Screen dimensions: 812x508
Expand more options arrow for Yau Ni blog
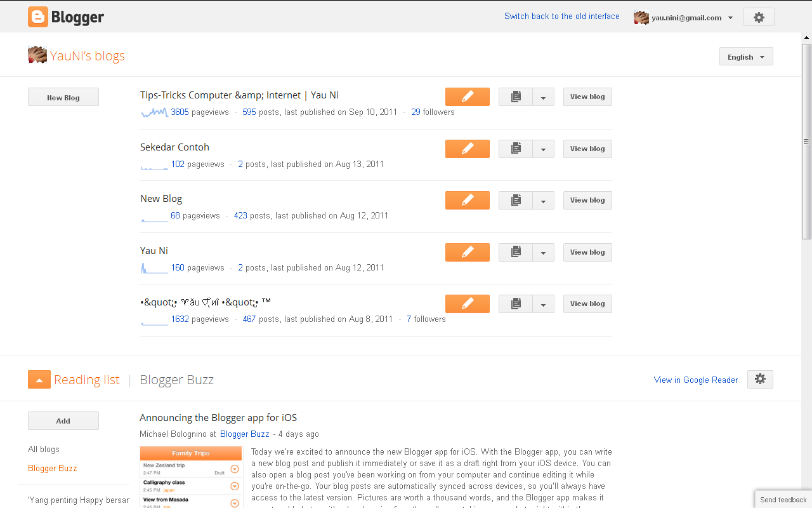544,252
